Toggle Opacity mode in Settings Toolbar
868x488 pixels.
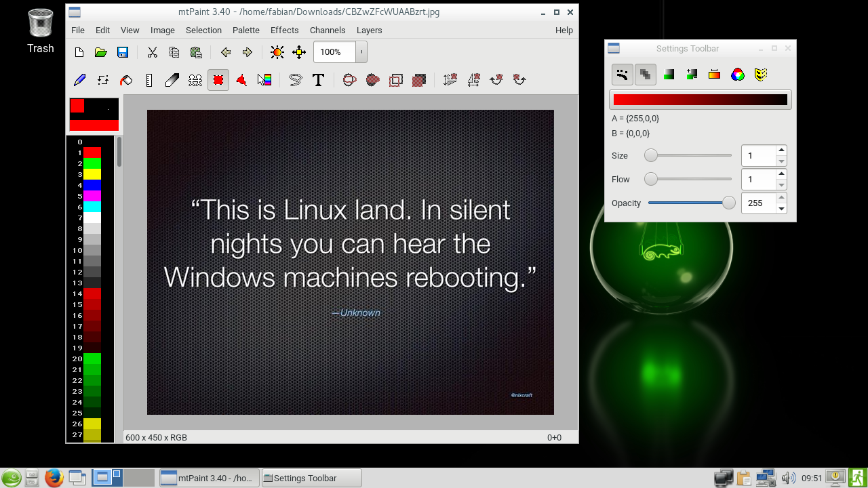[x=646, y=75]
